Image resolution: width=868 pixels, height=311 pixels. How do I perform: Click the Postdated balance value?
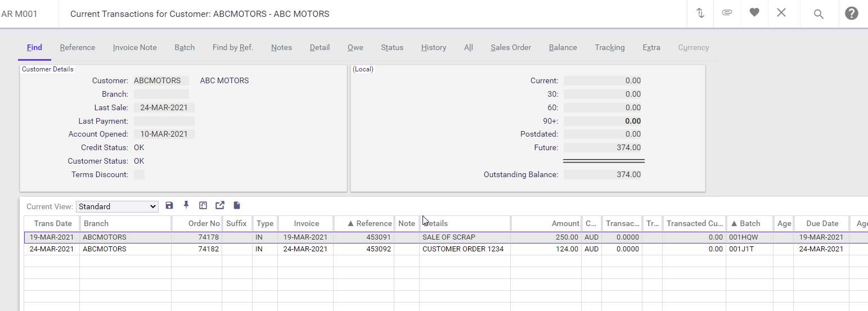(602, 134)
